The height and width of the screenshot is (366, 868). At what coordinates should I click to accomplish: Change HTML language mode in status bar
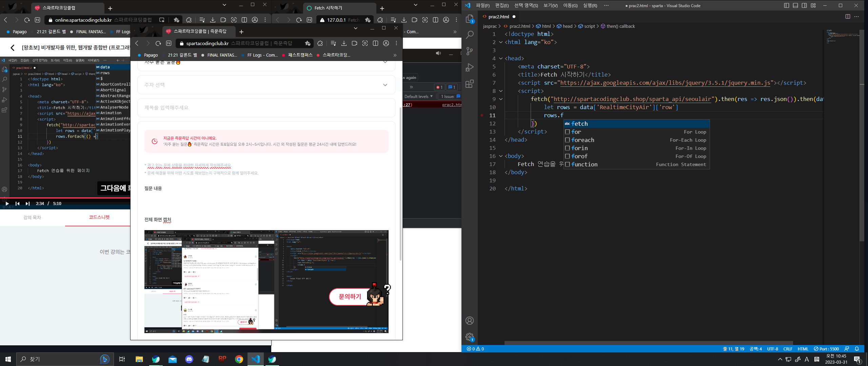click(x=803, y=349)
